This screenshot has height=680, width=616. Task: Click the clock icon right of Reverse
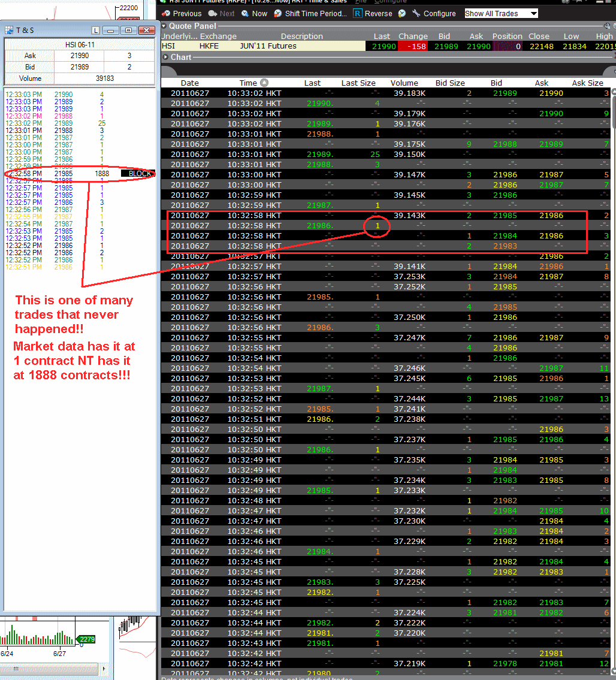(402, 13)
